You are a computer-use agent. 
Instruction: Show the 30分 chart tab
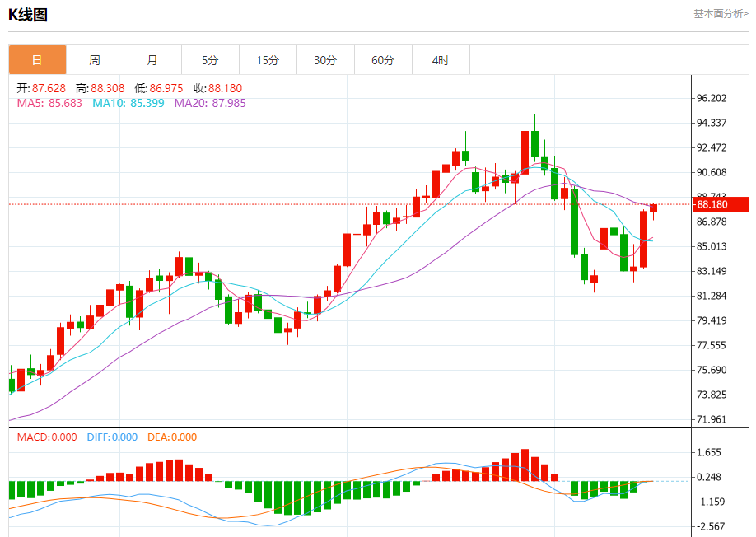tap(325, 60)
